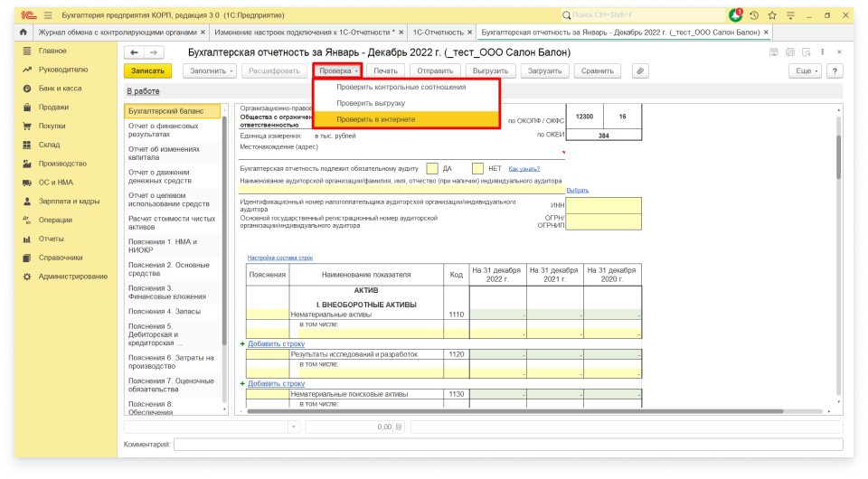
Task: Close the Бухгалтерская отчетность tab
Action: (x=766, y=32)
